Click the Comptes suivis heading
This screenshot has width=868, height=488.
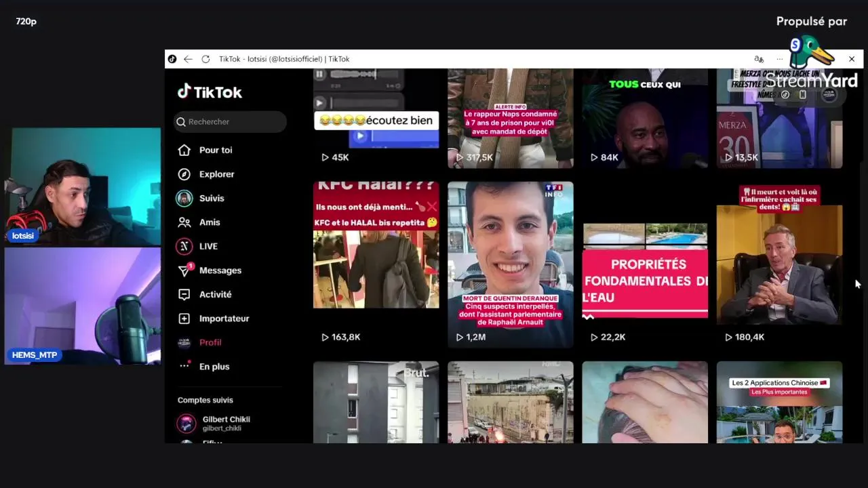pyautogui.click(x=205, y=400)
